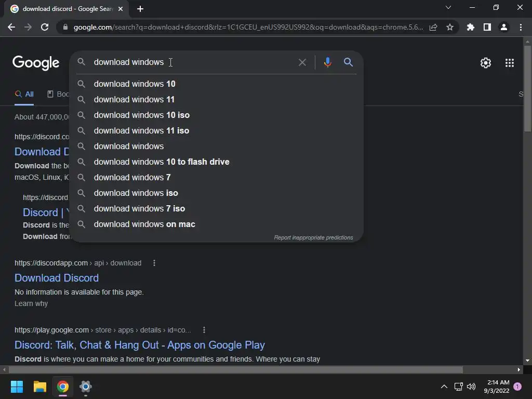
Task: Open the Chrome profile avatar
Action: [x=504, y=27]
